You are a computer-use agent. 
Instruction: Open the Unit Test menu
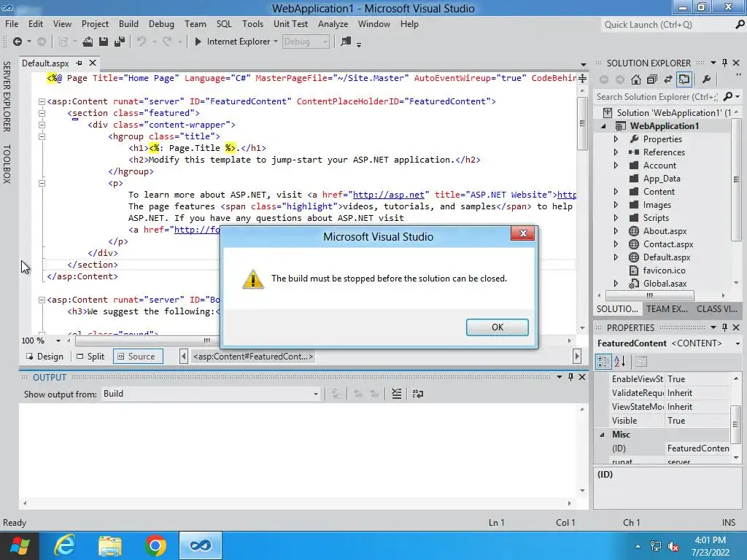(x=290, y=24)
